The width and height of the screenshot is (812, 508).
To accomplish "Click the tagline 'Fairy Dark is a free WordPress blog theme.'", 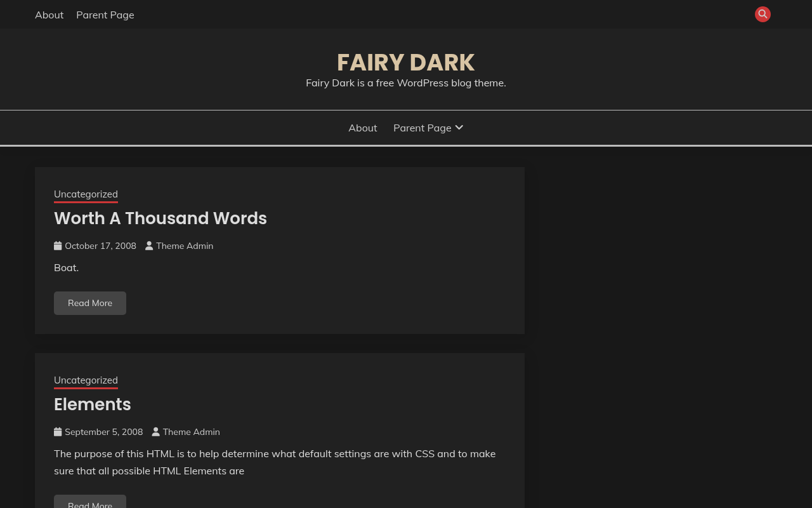I will [x=406, y=83].
